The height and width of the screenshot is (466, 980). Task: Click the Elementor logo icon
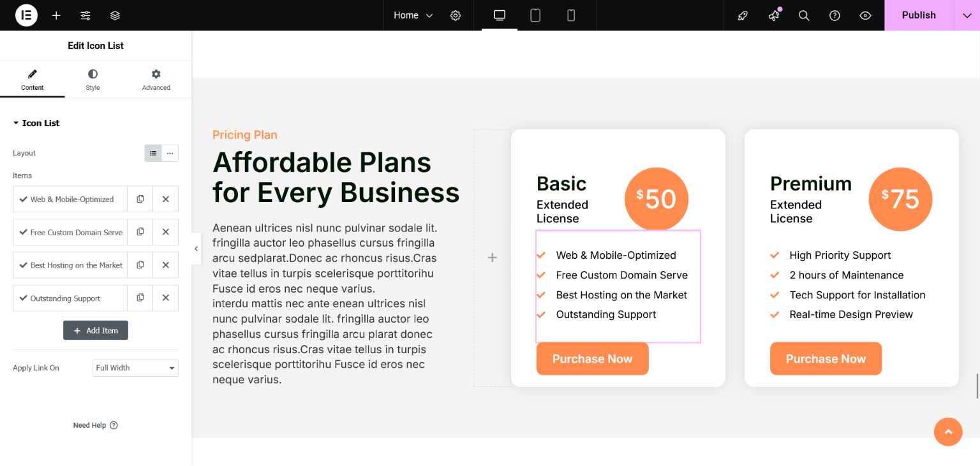[x=26, y=15]
